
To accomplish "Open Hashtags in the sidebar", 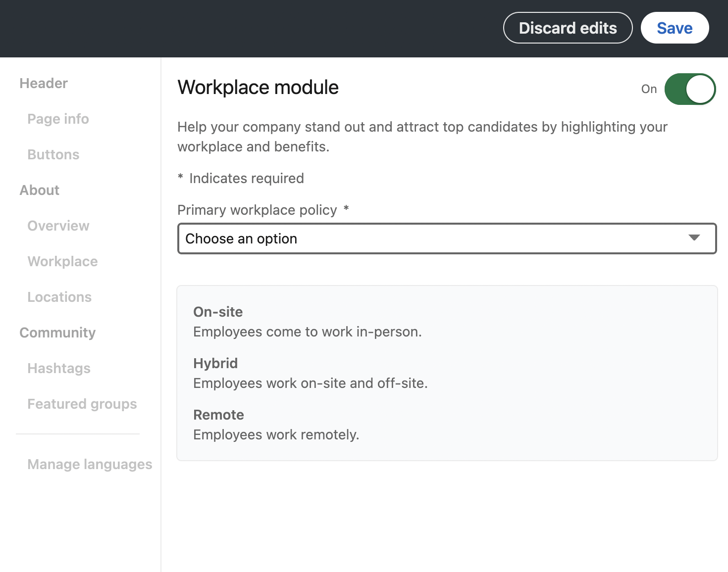I will tap(59, 368).
